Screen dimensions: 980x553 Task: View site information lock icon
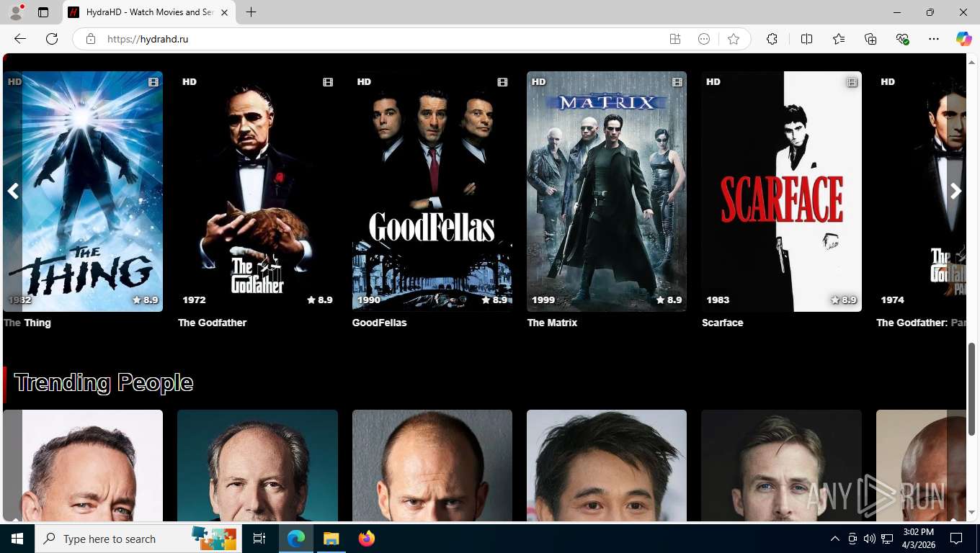pyautogui.click(x=91, y=39)
